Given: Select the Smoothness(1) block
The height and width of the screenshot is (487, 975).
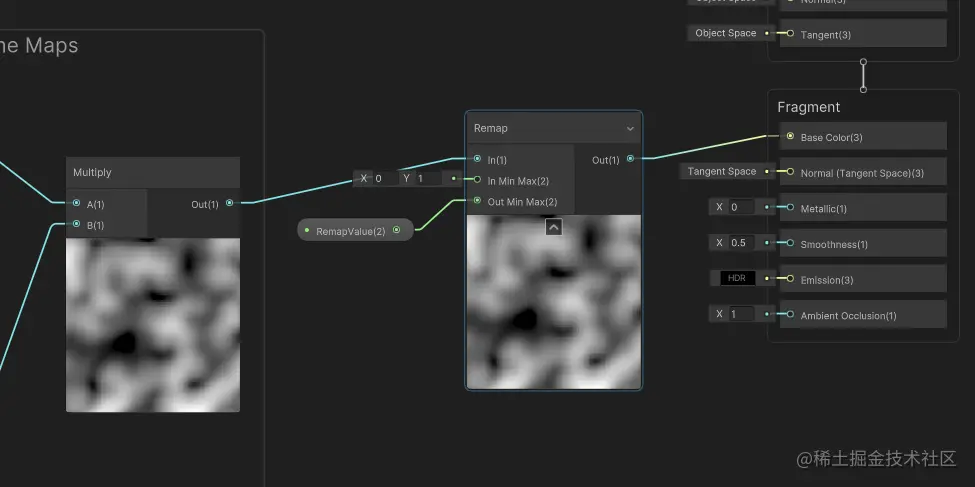Looking at the screenshot, I should 863,243.
